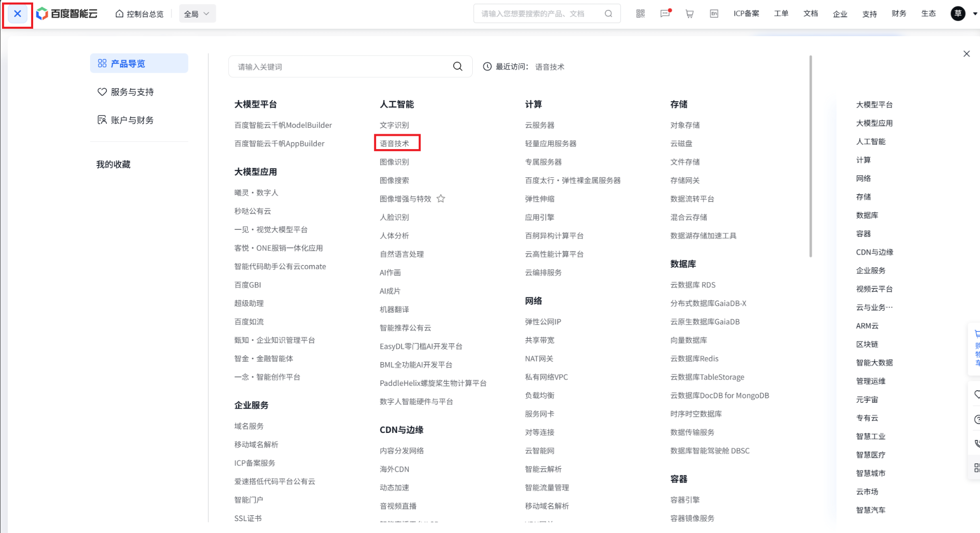Click the product list vertical scrollbar
The image size is (980, 533).
pyautogui.click(x=810, y=156)
